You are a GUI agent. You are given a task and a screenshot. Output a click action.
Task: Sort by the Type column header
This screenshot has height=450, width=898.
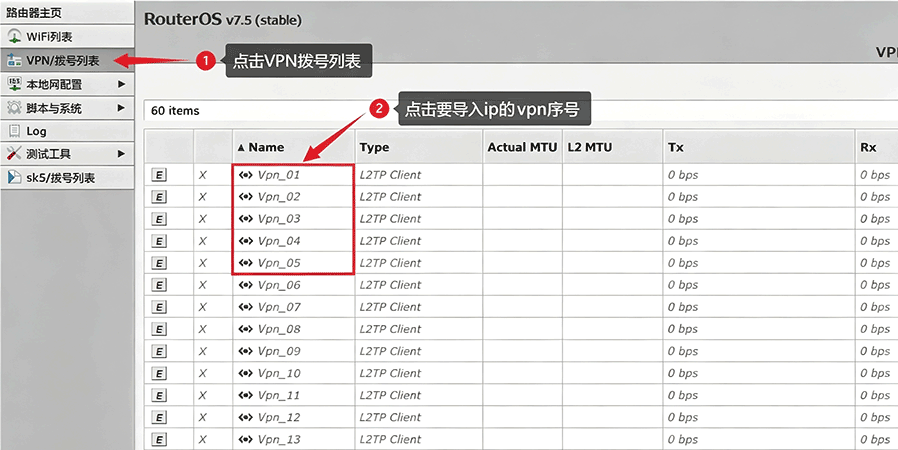pyautogui.click(x=419, y=147)
